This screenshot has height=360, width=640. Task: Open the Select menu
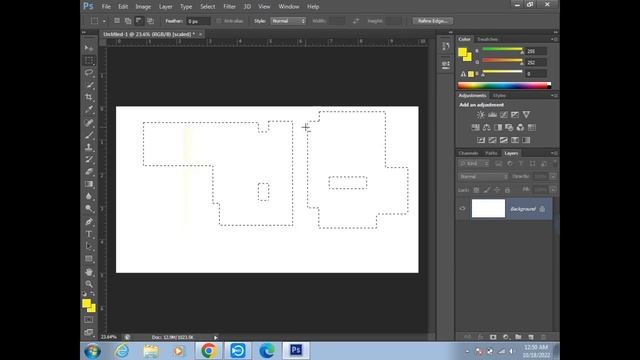[x=207, y=7]
